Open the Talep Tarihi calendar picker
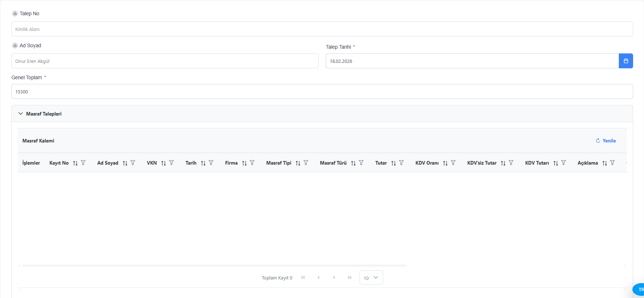Image resolution: width=644 pixels, height=298 pixels. [625, 61]
